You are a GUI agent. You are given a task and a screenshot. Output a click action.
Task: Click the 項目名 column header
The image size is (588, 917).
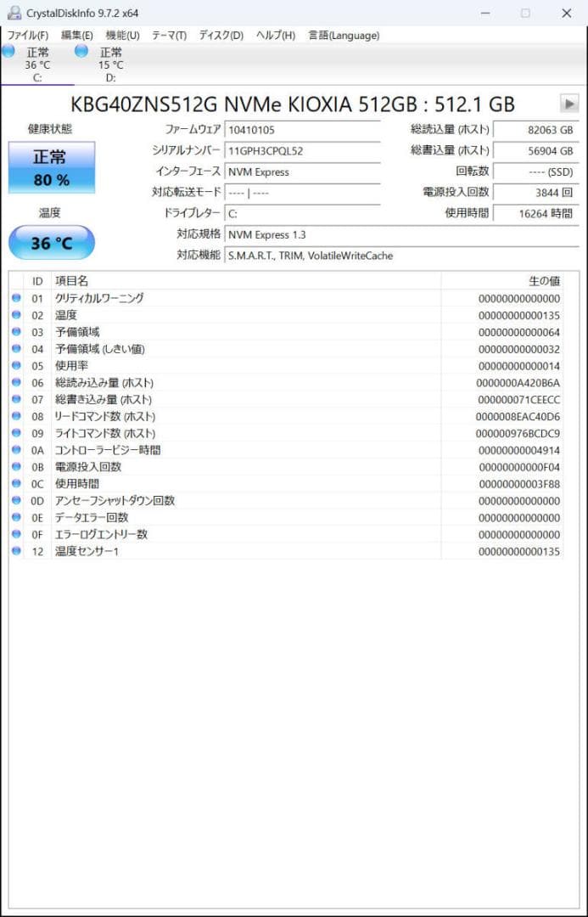point(246,281)
